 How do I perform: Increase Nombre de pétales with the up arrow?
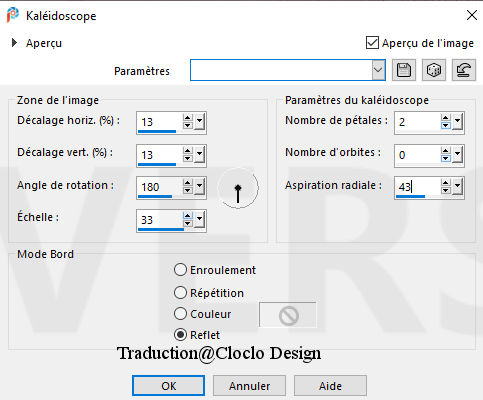coord(446,118)
